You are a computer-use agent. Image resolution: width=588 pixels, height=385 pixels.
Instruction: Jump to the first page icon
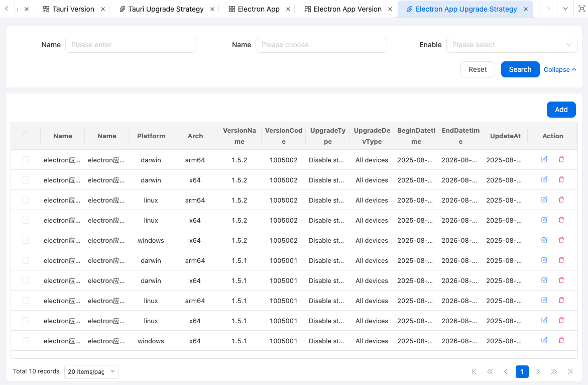coord(474,371)
